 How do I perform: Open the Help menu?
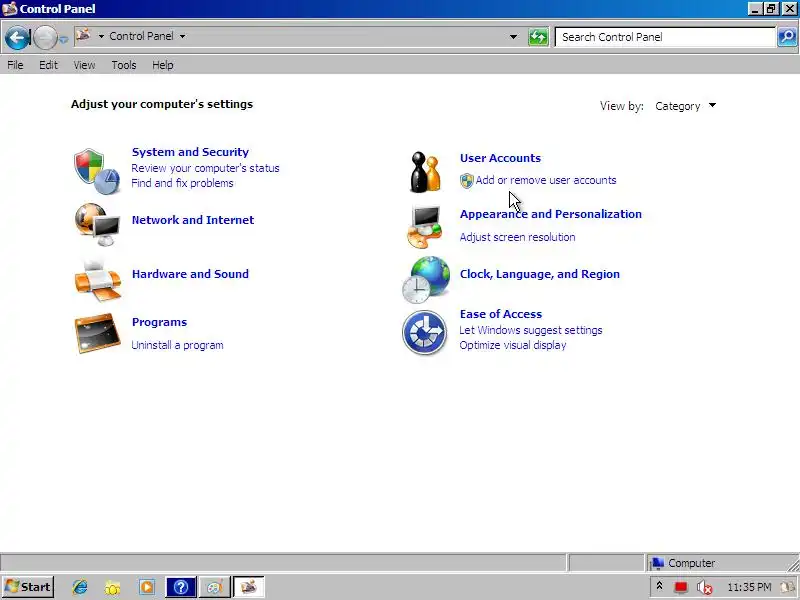[x=163, y=65]
